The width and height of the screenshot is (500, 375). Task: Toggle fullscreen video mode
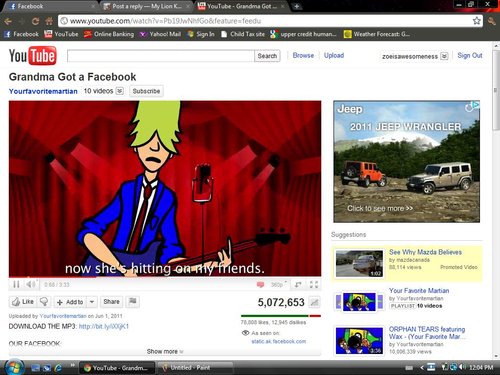pos(314,284)
